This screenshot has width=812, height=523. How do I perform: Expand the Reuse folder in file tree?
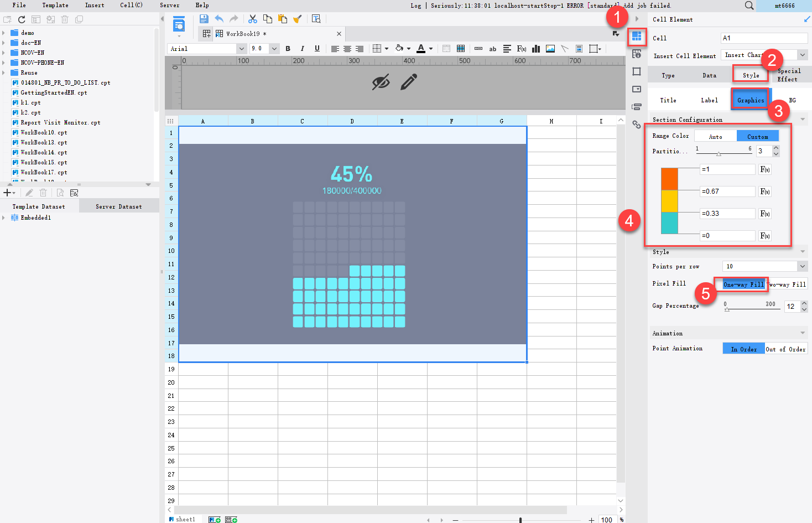pos(4,73)
